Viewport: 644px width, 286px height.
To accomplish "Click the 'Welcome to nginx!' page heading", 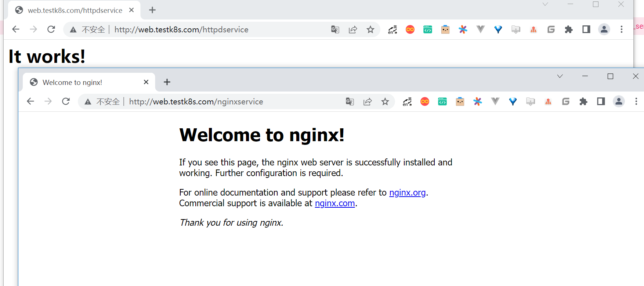I will [x=262, y=135].
